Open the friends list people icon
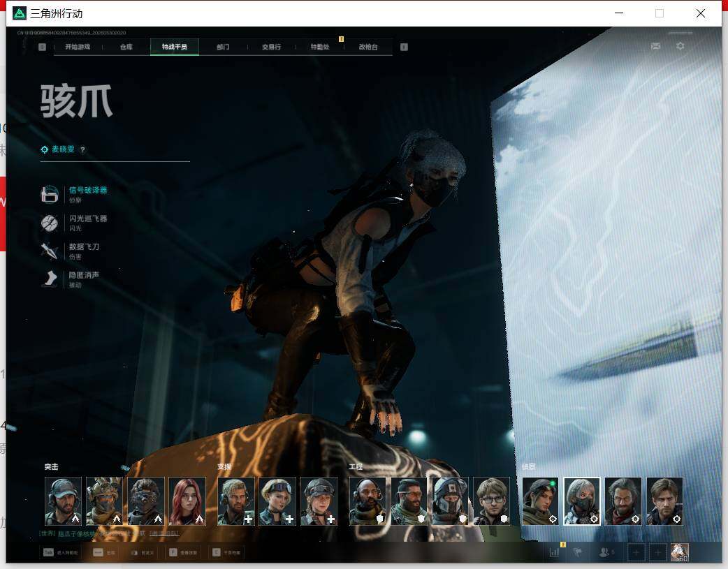This screenshot has width=728, height=569. pyautogui.click(x=604, y=552)
